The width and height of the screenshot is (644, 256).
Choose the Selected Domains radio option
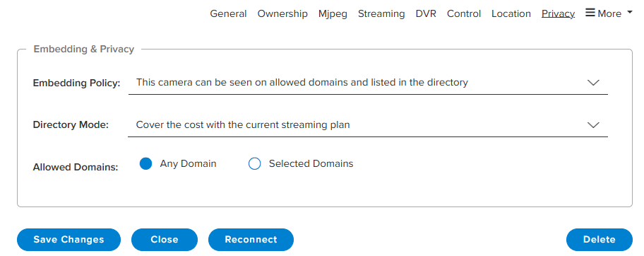tap(255, 164)
